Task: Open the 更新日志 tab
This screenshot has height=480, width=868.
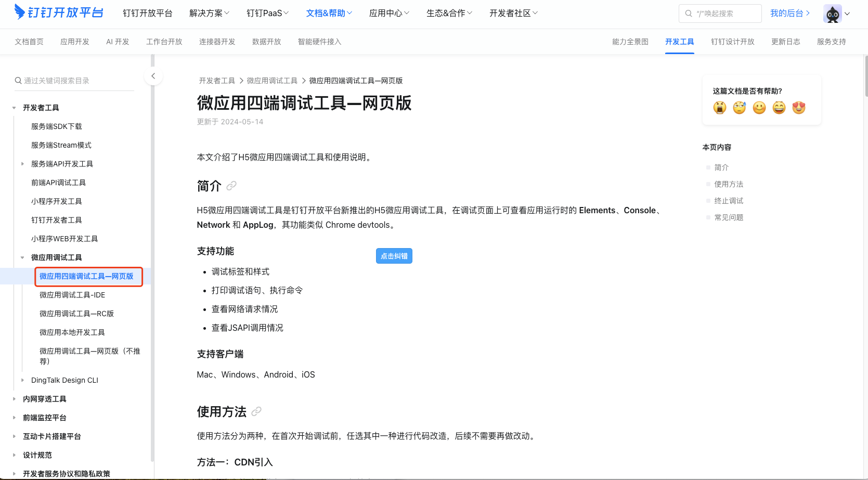Action: click(x=786, y=42)
